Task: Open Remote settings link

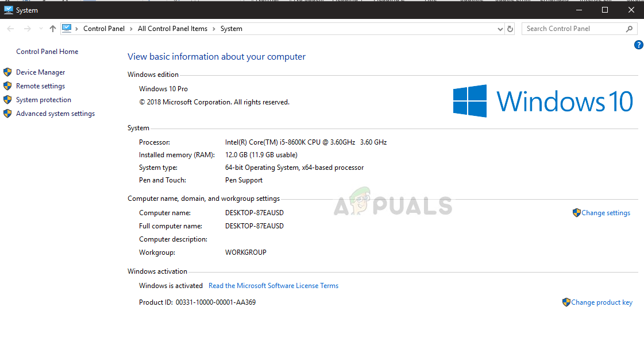Action: (x=40, y=86)
